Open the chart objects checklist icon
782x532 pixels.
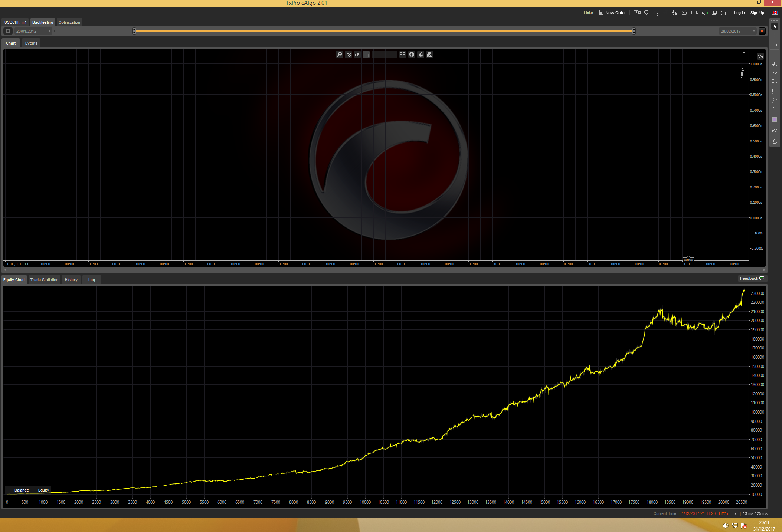(x=403, y=55)
